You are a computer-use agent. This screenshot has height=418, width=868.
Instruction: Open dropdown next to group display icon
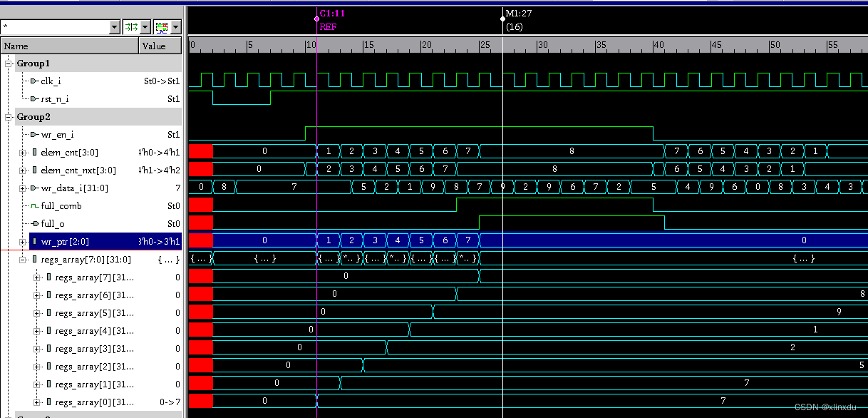click(175, 26)
